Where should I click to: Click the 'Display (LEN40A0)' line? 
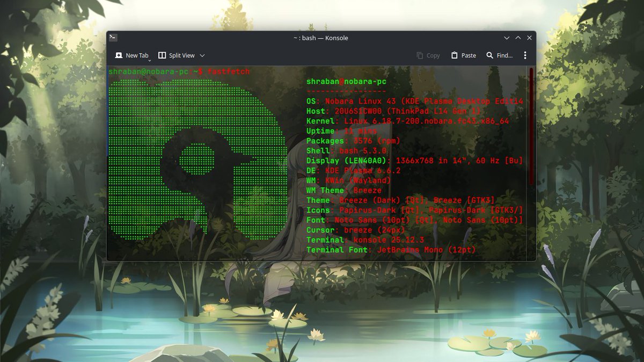(x=414, y=161)
